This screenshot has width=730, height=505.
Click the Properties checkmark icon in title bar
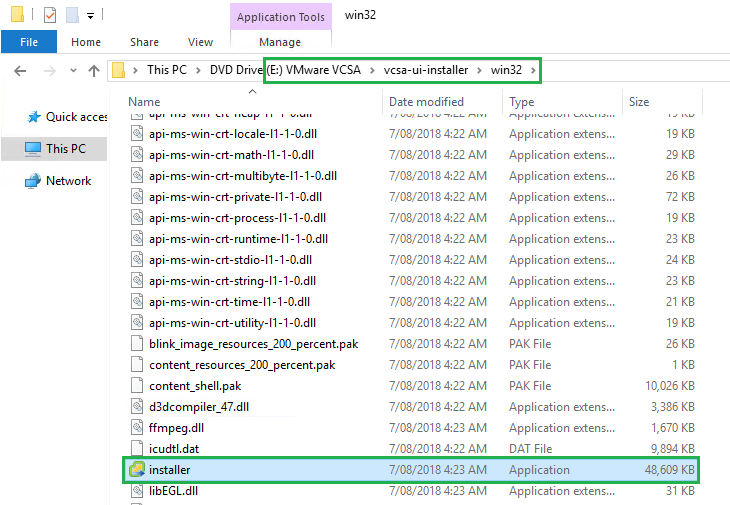50,15
